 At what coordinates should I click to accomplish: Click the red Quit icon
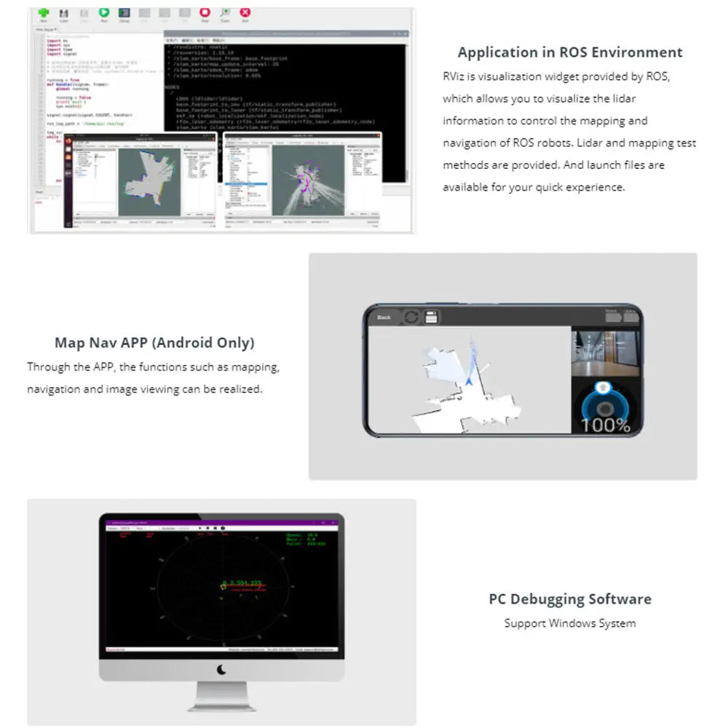coord(245,13)
